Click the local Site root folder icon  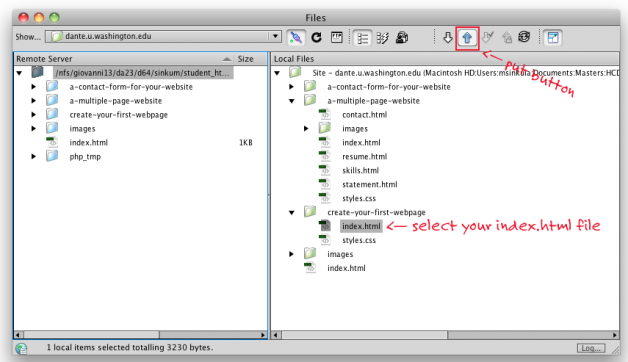click(295, 72)
